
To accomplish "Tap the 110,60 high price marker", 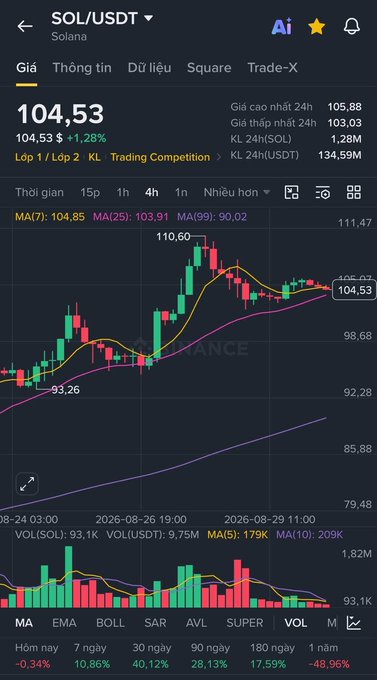I will [173, 237].
